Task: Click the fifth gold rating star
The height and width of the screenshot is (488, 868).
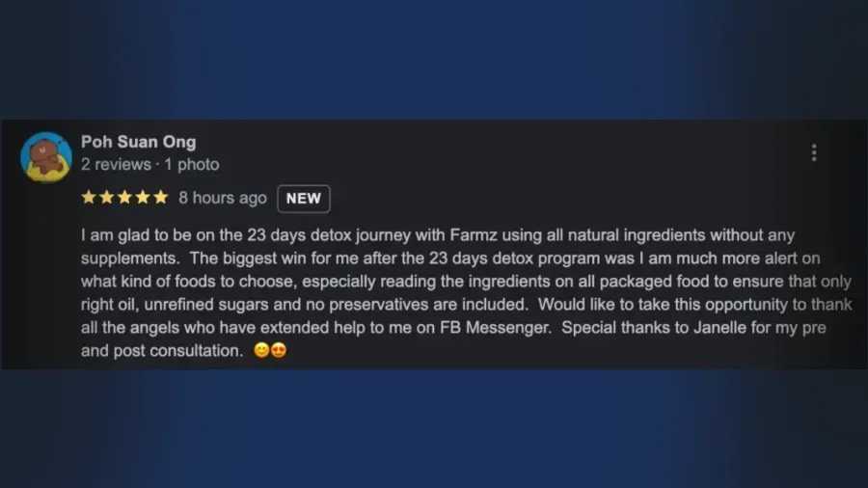Action: point(160,197)
